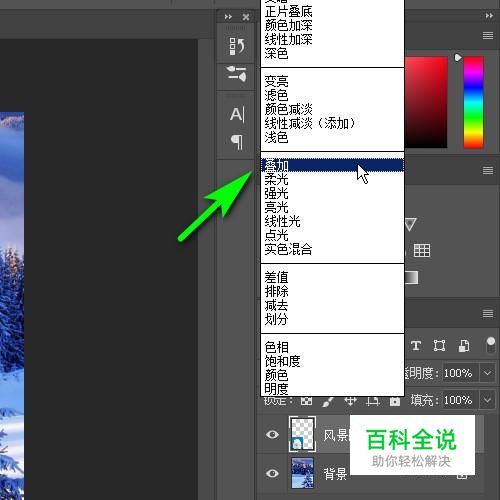This screenshot has width=500, height=500.
Task: Choose 排除 blend mode
Action: coord(332,291)
